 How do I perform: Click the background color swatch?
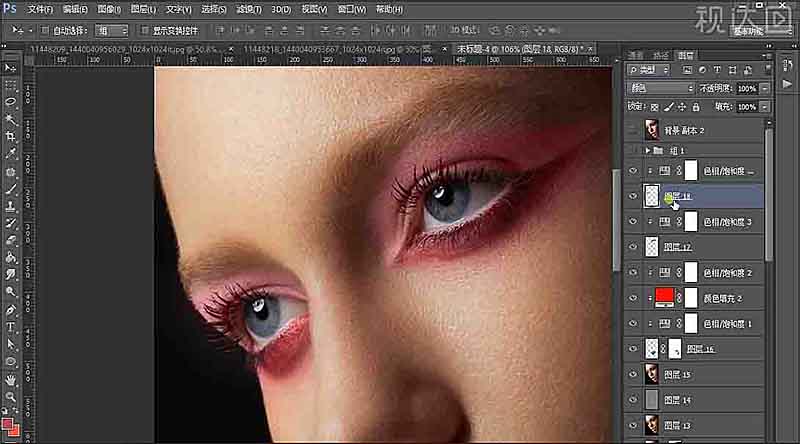15,431
